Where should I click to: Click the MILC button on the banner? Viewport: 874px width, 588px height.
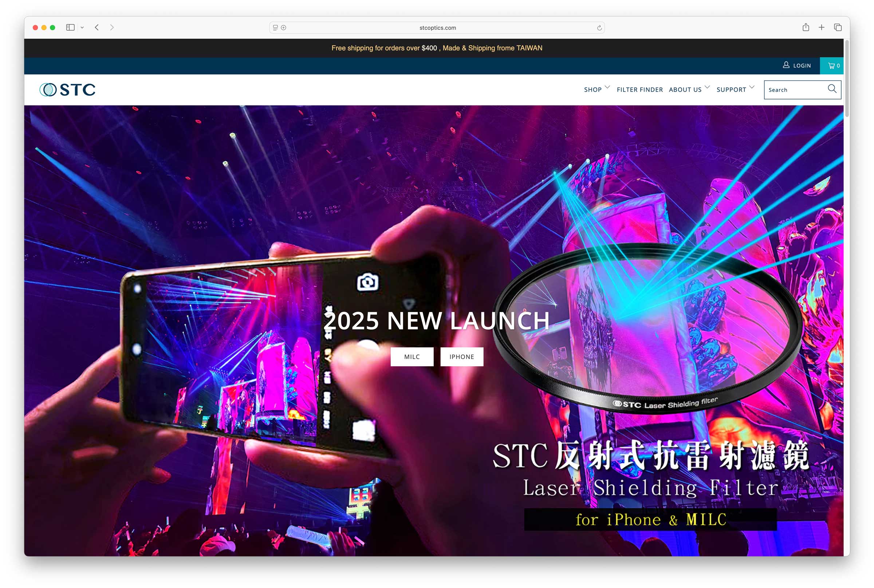point(412,357)
